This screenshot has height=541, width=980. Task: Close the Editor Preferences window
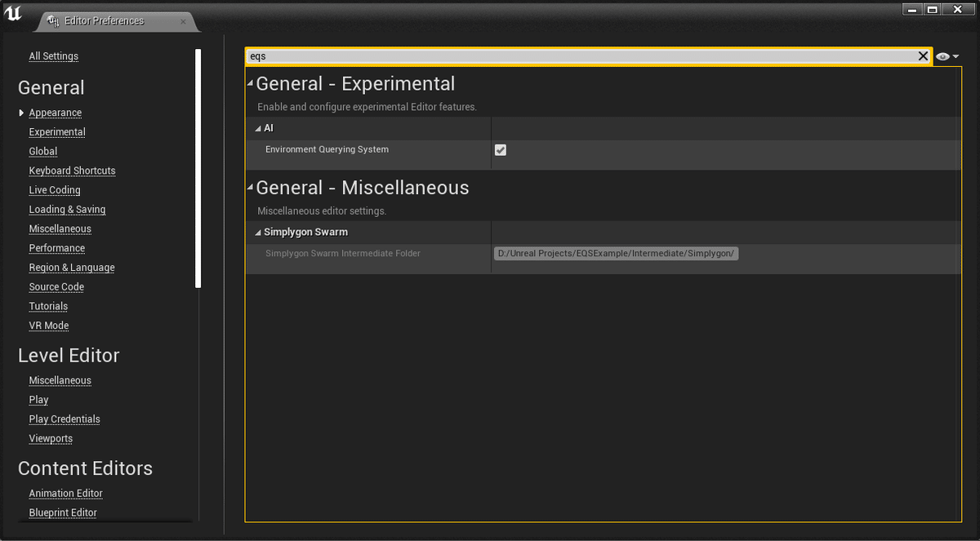[x=959, y=9]
